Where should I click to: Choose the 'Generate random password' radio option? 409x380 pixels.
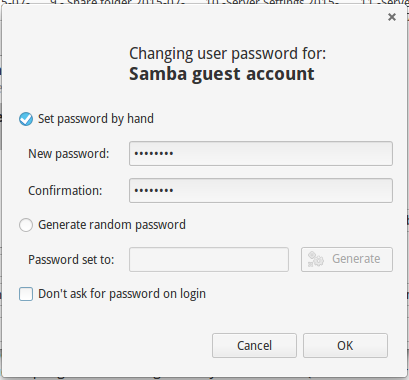26,225
